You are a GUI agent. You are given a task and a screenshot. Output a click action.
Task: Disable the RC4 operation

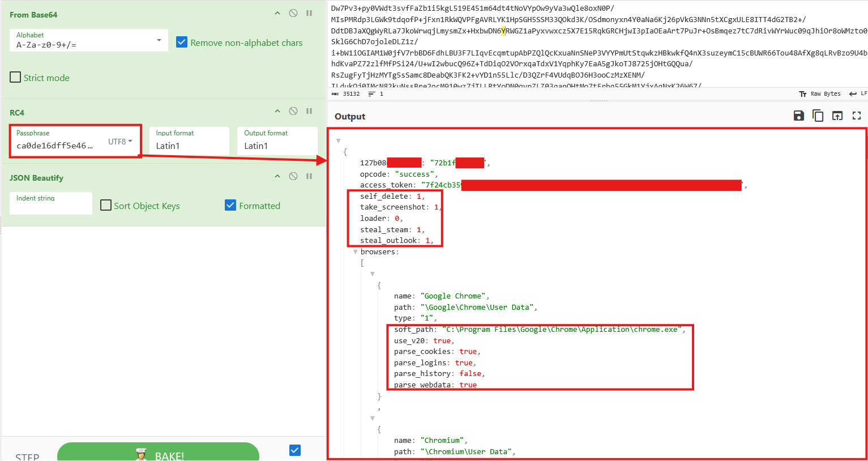click(293, 111)
